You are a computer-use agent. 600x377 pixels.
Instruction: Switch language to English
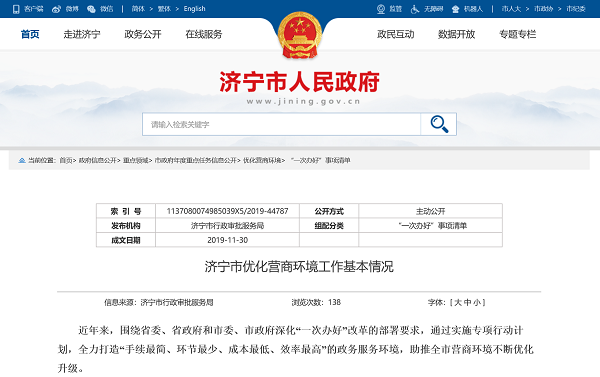coord(194,9)
